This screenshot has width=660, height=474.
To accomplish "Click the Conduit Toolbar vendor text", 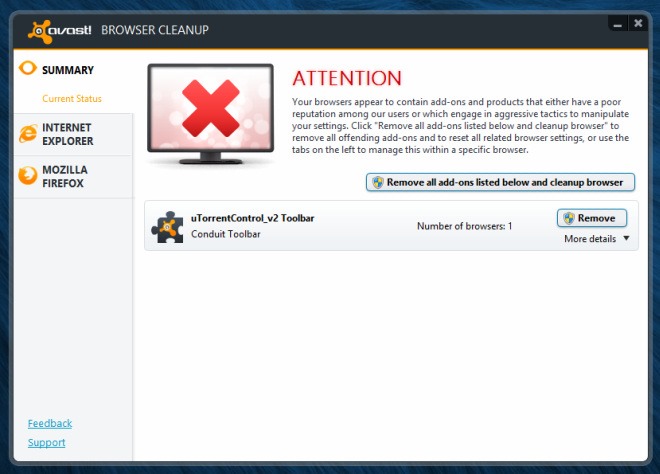I will point(226,234).
